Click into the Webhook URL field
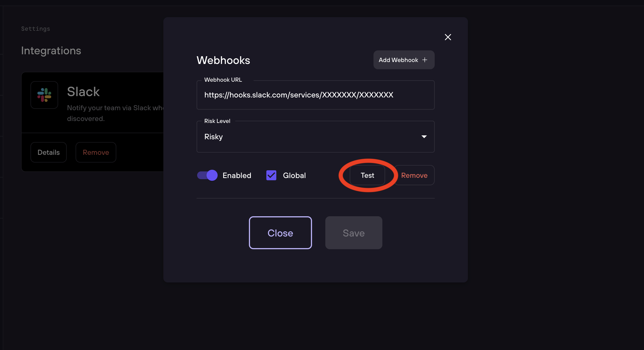Image resolution: width=644 pixels, height=350 pixels. pyautogui.click(x=315, y=95)
